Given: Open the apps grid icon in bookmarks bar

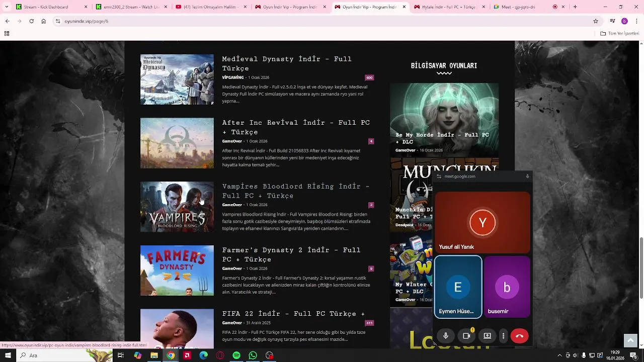Looking at the screenshot, I should pos(7,34).
